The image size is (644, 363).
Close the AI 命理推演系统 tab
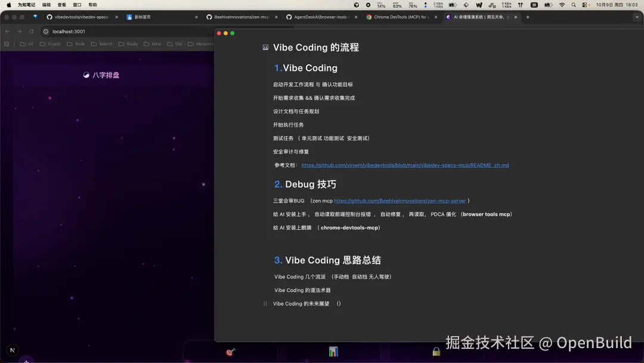tap(516, 17)
